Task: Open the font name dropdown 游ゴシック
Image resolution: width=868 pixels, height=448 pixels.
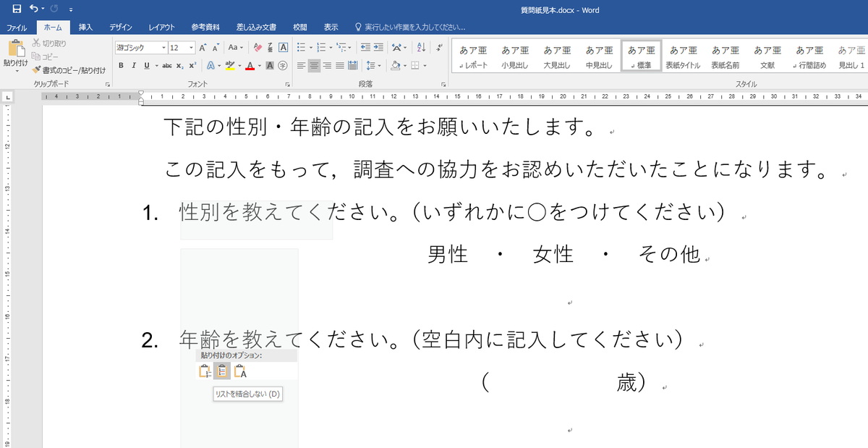Action: click(163, 48)
